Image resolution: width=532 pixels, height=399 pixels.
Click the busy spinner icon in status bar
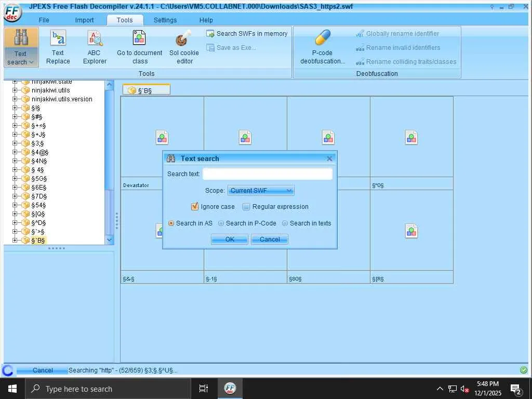pos(8,370)
